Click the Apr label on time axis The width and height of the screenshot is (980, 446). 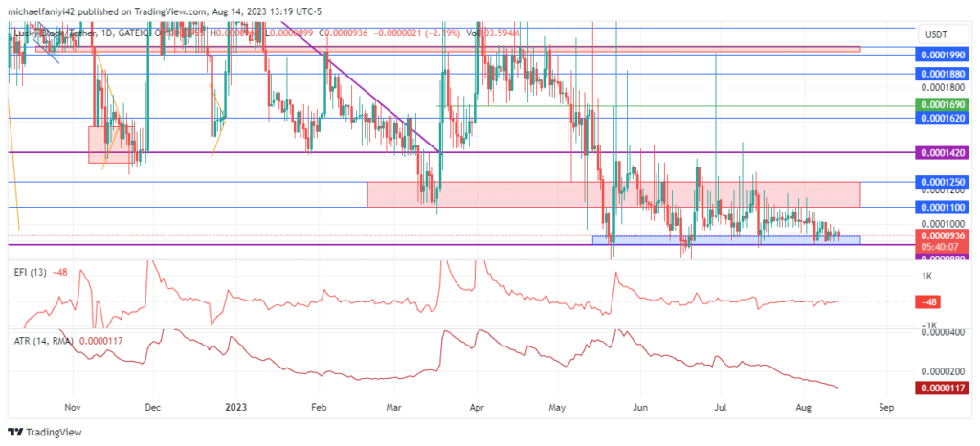click(477, 408)
